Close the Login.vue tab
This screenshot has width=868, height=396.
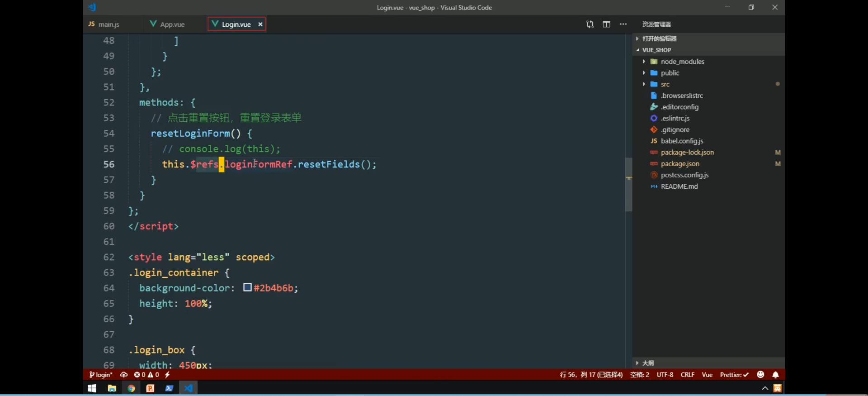click(x=260, y=24)
